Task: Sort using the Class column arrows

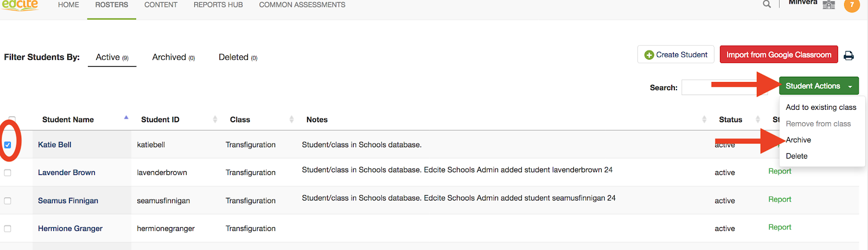Action: (291, 120)
